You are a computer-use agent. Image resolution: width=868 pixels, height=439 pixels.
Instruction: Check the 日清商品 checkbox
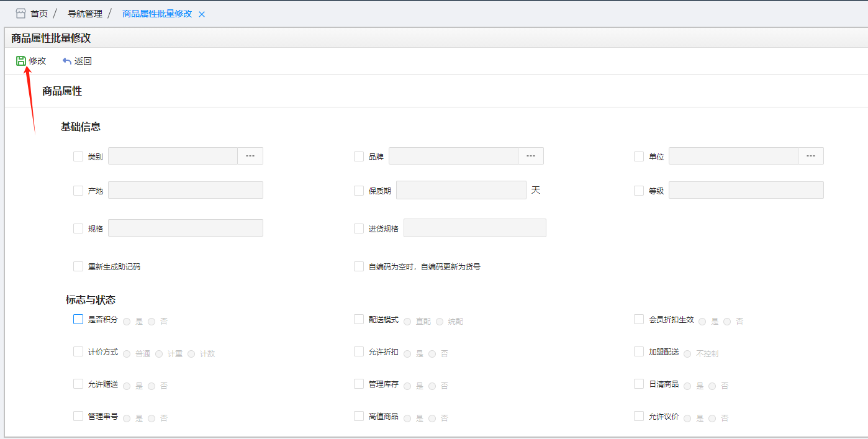point(639,384)
